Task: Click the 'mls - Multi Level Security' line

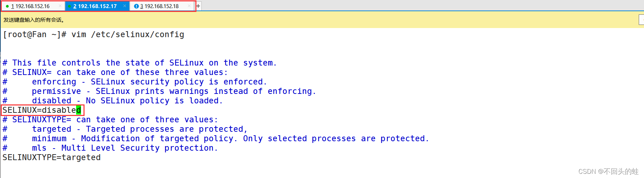Action: click(125, 148)
